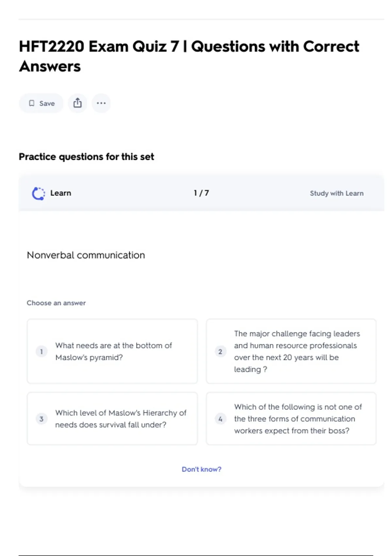Click the 1 / 7 progress counter

point(201,193)
